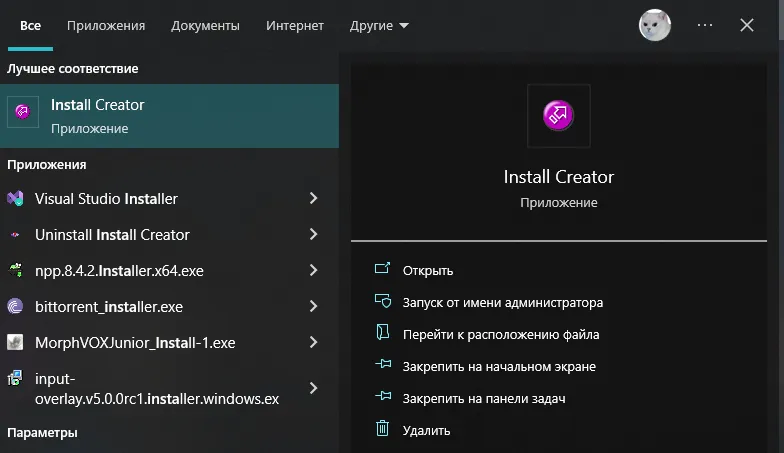Expand input-overlay installer chevron
This screenshot has height=453, width=784.
click(314, 388)
